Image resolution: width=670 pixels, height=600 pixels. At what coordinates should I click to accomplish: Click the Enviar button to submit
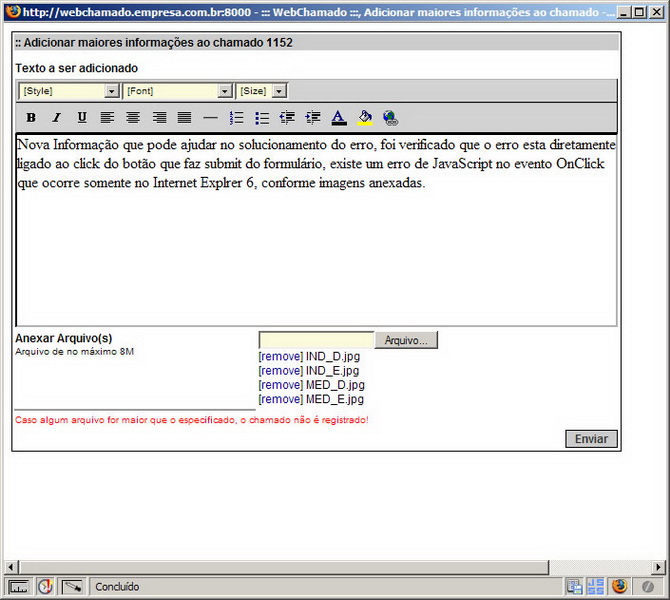point(591,439)
